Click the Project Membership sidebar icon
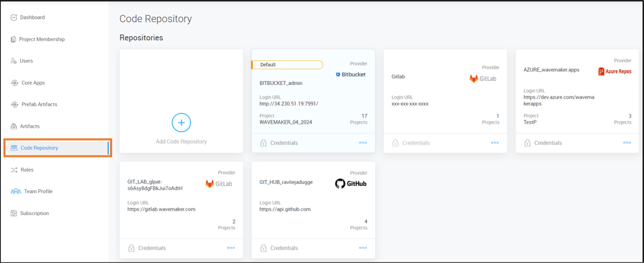 pyautogui.click(x=13, y=39)
